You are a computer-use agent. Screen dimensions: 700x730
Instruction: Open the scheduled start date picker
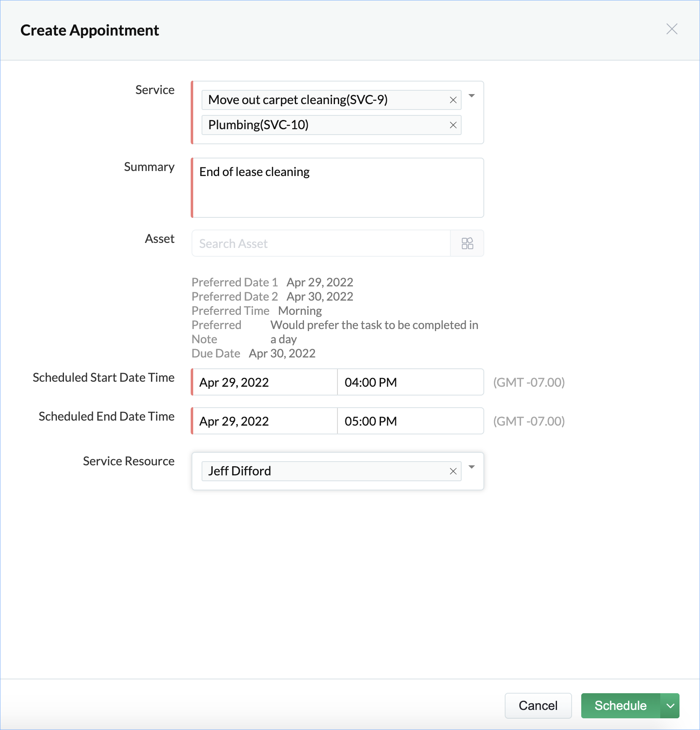coord(265,382)
